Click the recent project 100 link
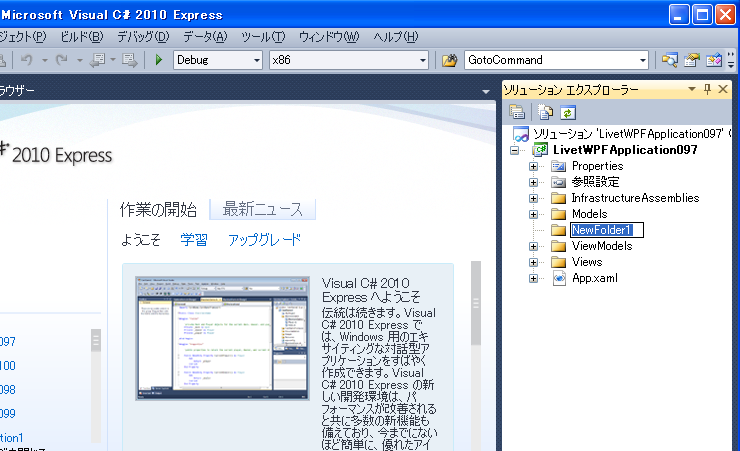Image resolution: width=740 pixels, height=451 pixels. [x=8, y=366]
